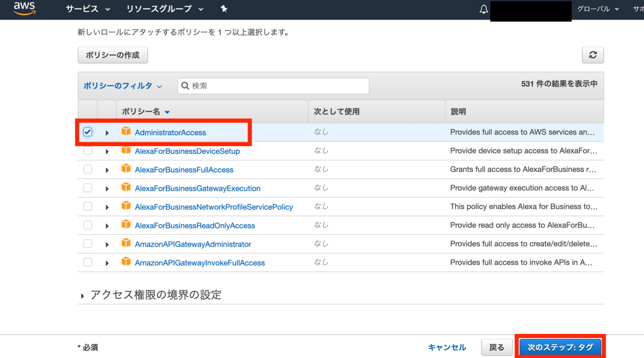
Task: Open the AlexaForBusinessNetworkProfileServicePolicy link
Action: (214, 207)
